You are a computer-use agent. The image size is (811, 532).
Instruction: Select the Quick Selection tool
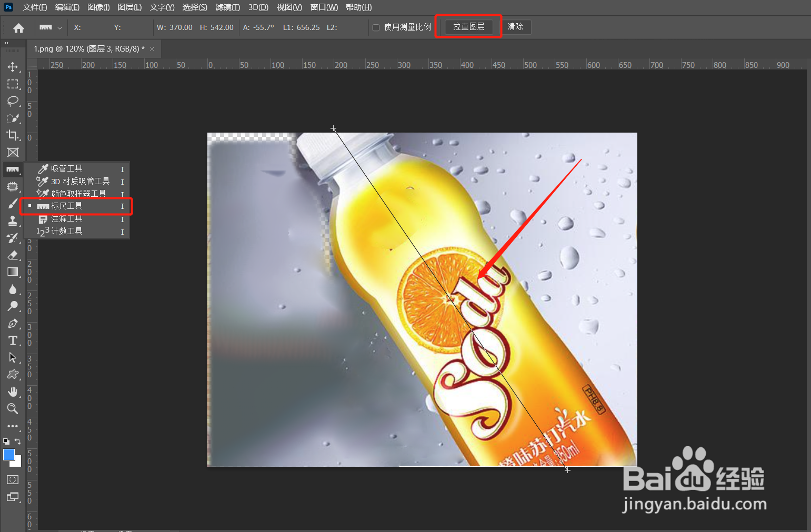click(13, 118)
